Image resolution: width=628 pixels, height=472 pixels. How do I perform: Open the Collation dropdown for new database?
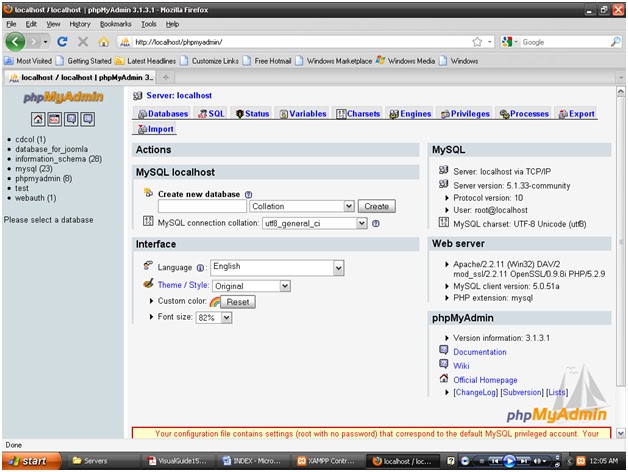(302, 206)
